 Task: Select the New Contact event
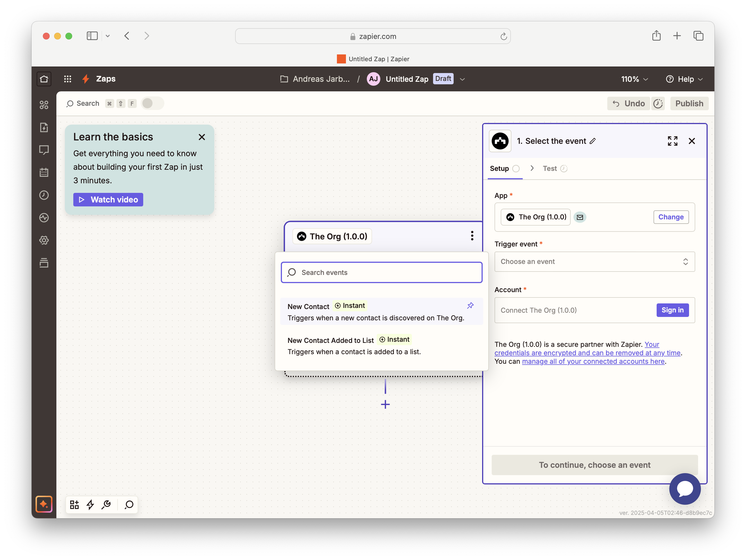click(381, 311)
